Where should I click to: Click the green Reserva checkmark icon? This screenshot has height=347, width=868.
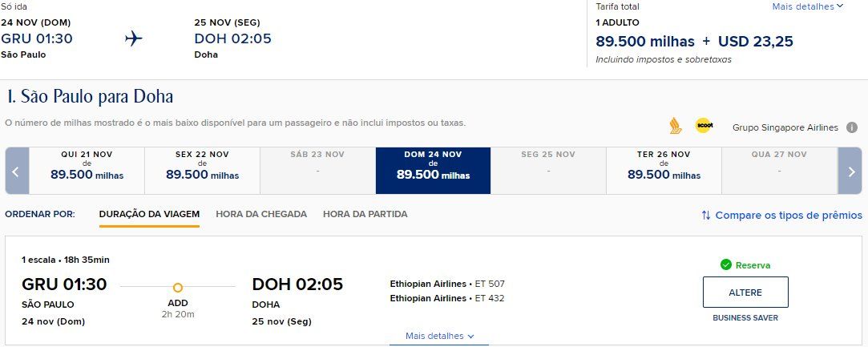(x=725, y=265)
